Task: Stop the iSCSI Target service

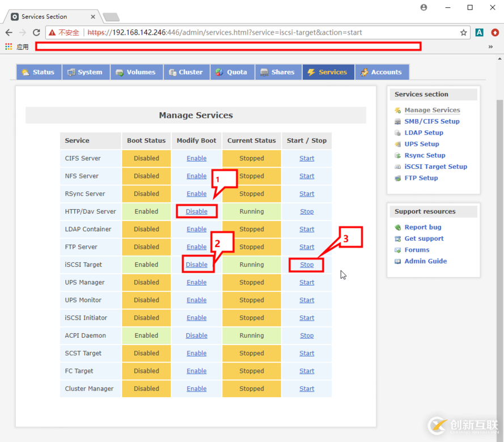Action: pyautogui.click(x=307, y=265)
